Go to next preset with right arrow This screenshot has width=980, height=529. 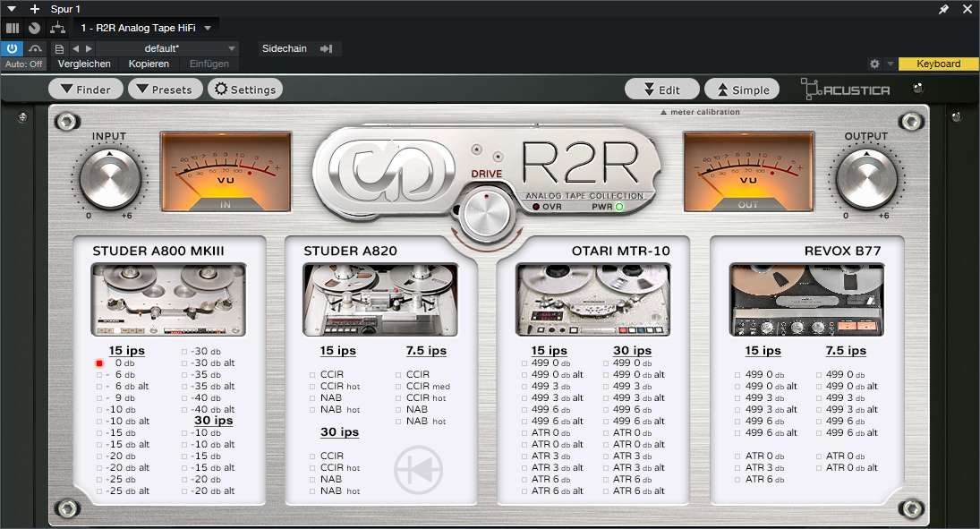coord(89,48)
